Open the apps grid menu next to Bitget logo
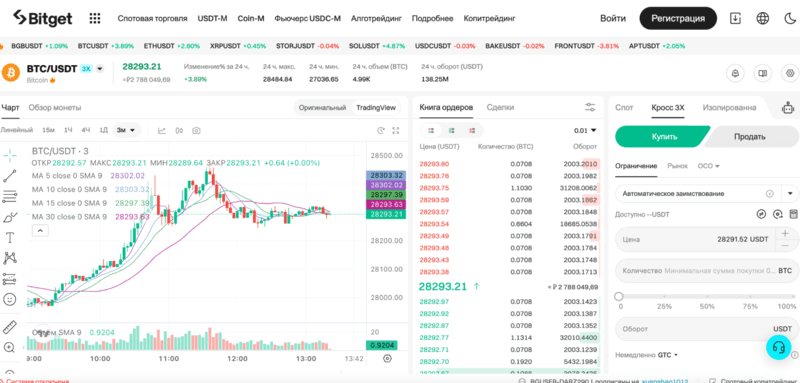This screenshot has height=383, width=800. (x=95, y=18)
